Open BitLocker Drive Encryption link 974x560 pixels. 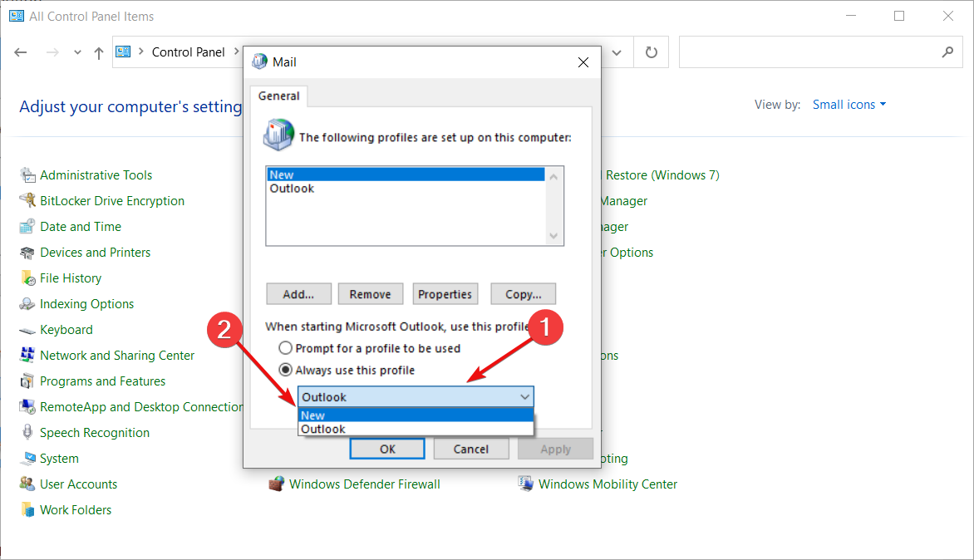coord(112,200)
